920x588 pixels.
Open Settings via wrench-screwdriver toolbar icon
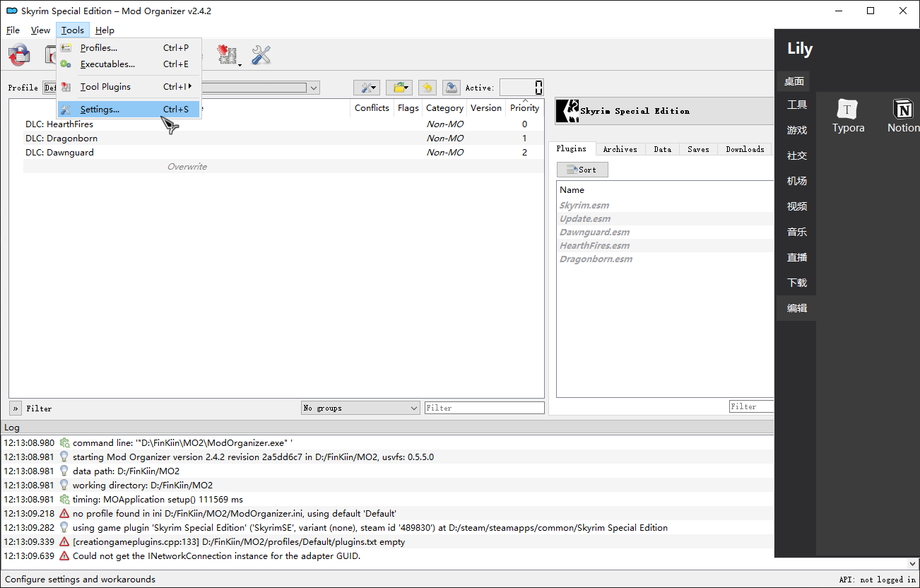(x=261, y=55)
